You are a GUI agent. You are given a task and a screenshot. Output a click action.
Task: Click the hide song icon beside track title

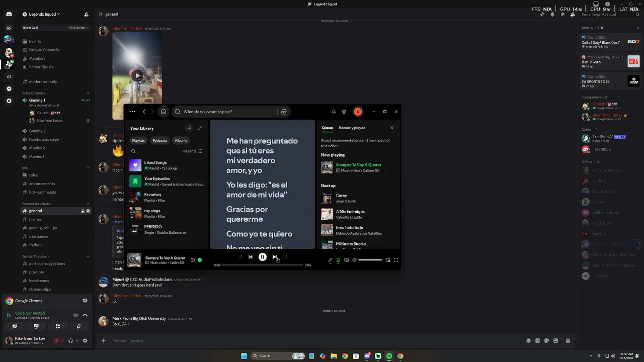click(192, 260)
